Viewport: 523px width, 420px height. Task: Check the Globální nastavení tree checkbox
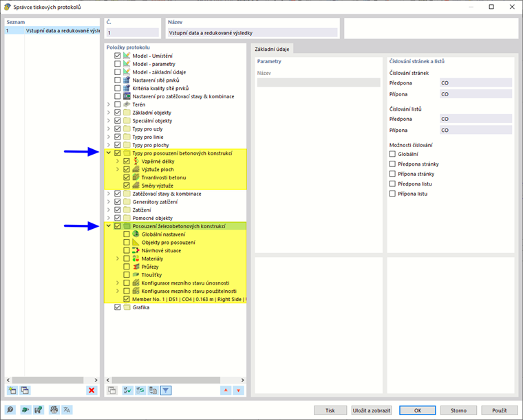pos(127,234)
